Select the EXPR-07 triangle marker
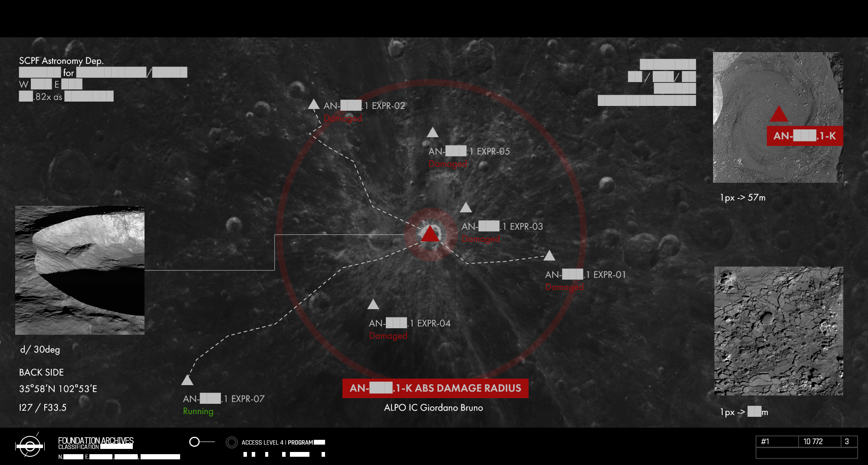The image size is (868, 465). coord(187,380)
